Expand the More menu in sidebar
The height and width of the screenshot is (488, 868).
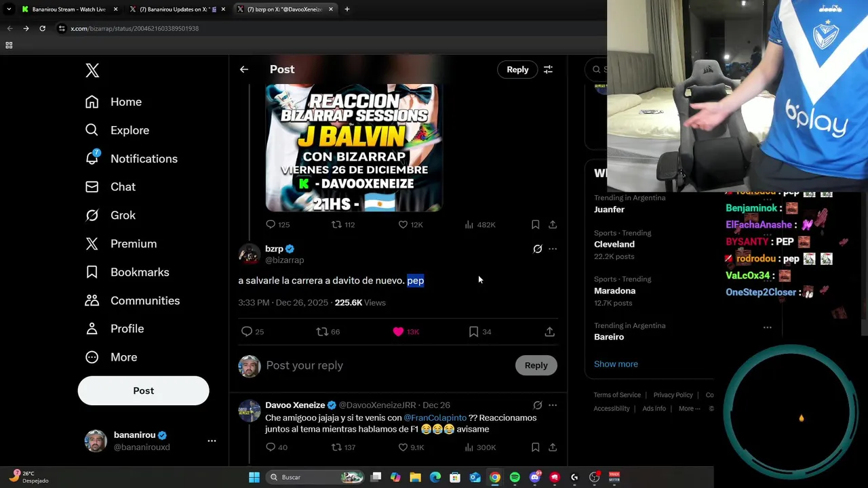[x=111, y=357]
